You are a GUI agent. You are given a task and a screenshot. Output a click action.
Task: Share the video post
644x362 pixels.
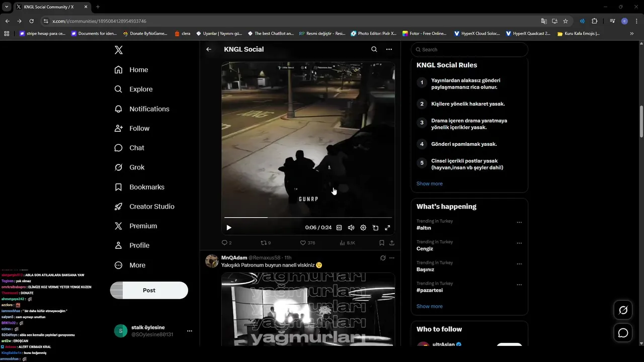coord(392,243)
